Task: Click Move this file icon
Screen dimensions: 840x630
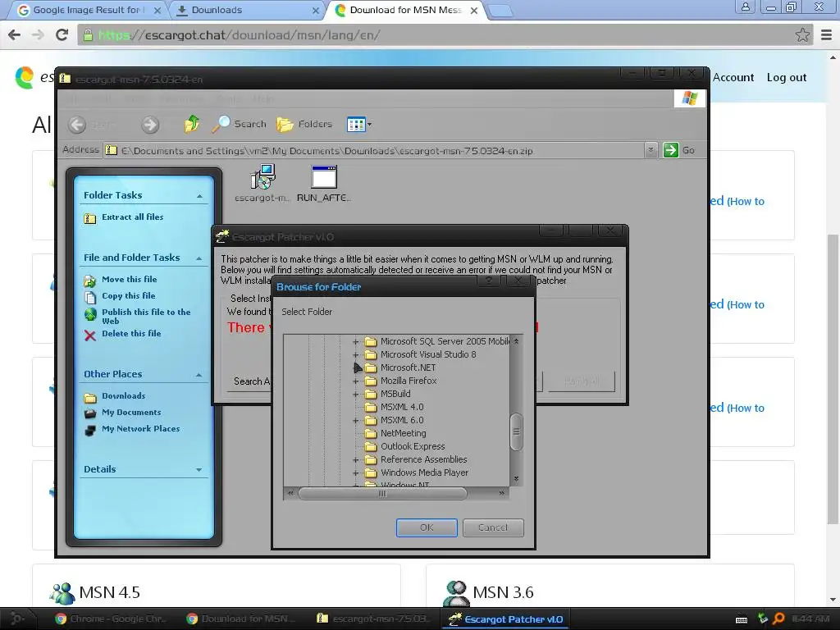Action: point(90,281)
